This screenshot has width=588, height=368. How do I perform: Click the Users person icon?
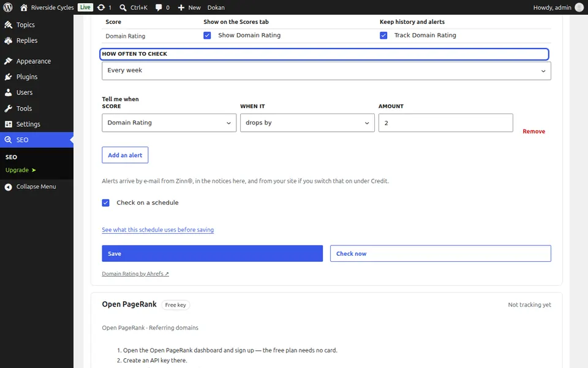click(x=8, y=93)
